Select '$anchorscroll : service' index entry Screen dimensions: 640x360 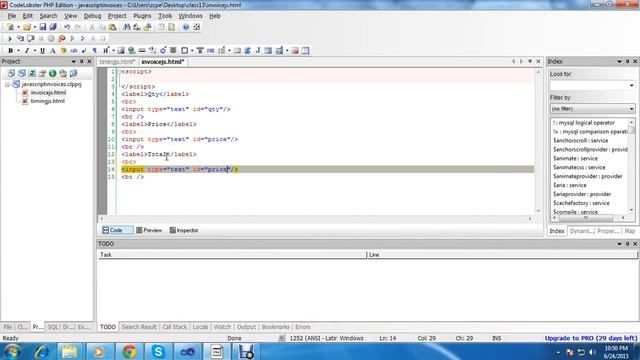pos(580,140)
